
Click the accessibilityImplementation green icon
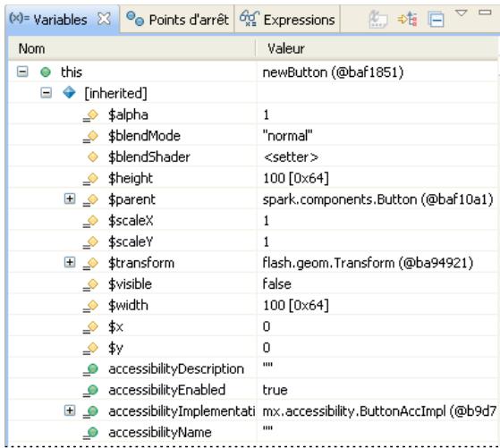90,411
